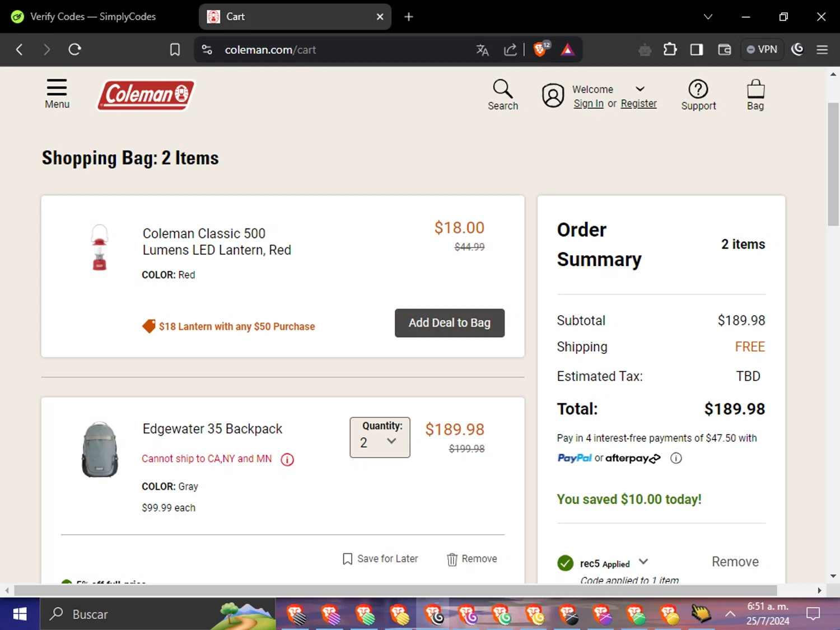The width and height of the screenshot is (840, 630).
Task: Remove the backpack from bag
Action: click(x=472, y=559)
